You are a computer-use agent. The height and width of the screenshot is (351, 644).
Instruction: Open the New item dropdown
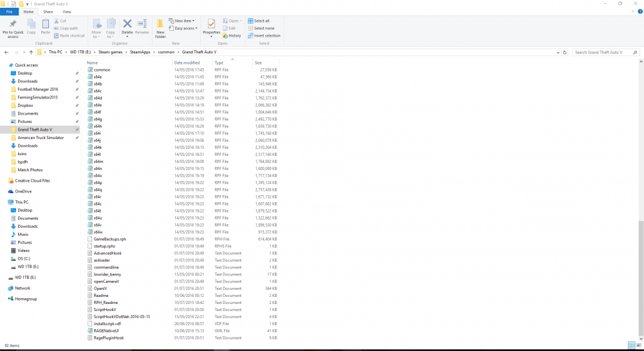tap(182, 21)
